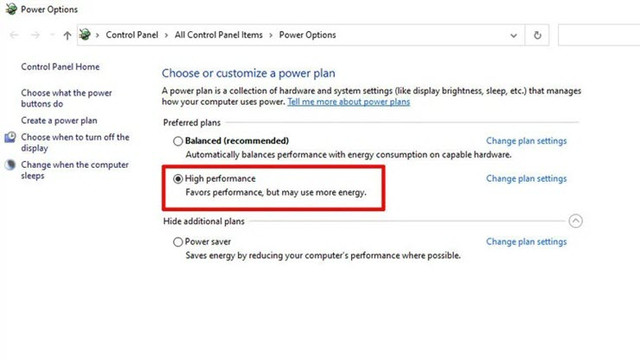
Task: Open the recent locations dropdown arrow
Action: pyautogui.click(x=52, y=35)
